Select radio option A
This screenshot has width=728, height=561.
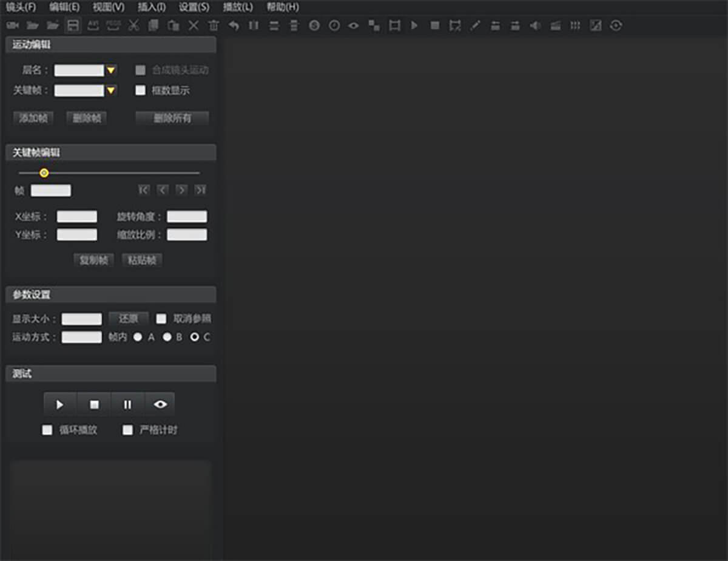pyautogui.click(x=138, y=337)
